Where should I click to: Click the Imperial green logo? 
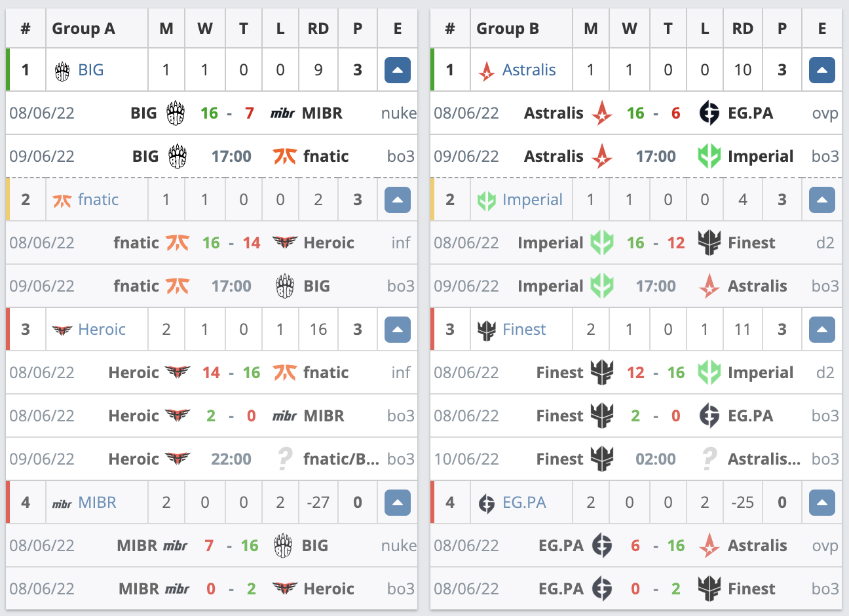(486, 199)
